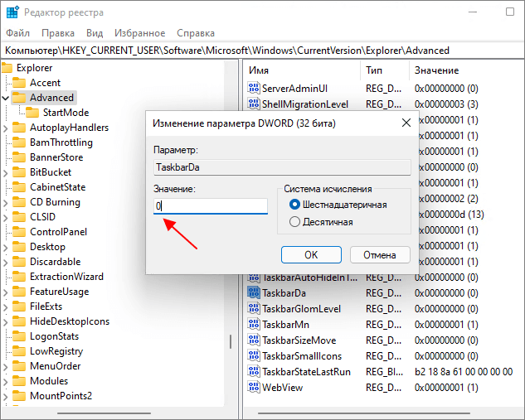525x420 pixels.
Task: Select the MountPoints2 tree item
Action: click(x=61, y=396)
